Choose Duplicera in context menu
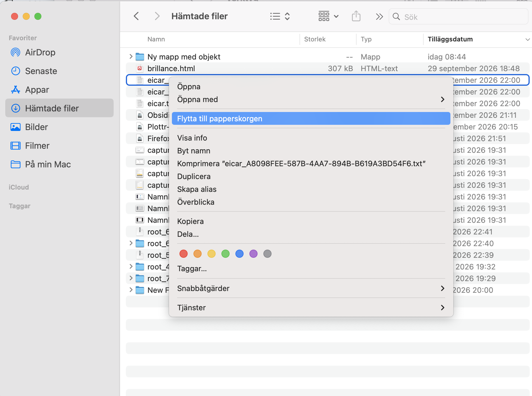This screenshot has height=396, width=532. coord(311,176)
